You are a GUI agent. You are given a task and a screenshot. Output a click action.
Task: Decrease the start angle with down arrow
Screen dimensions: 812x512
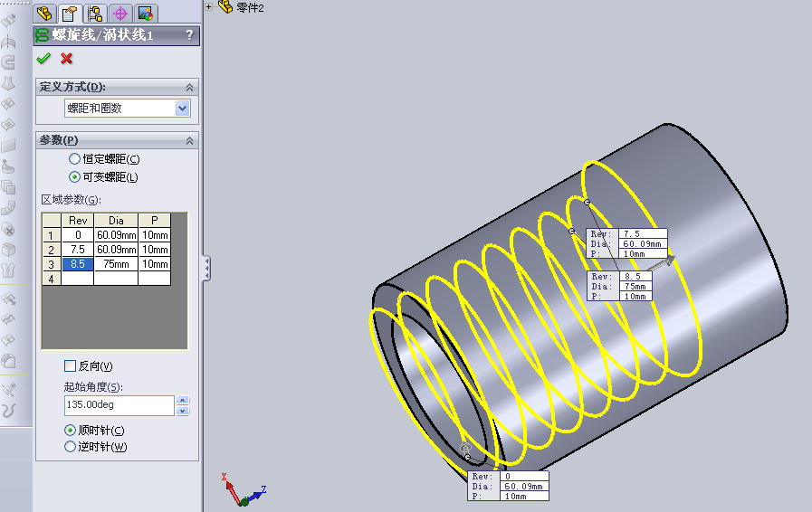pos(182,411)
